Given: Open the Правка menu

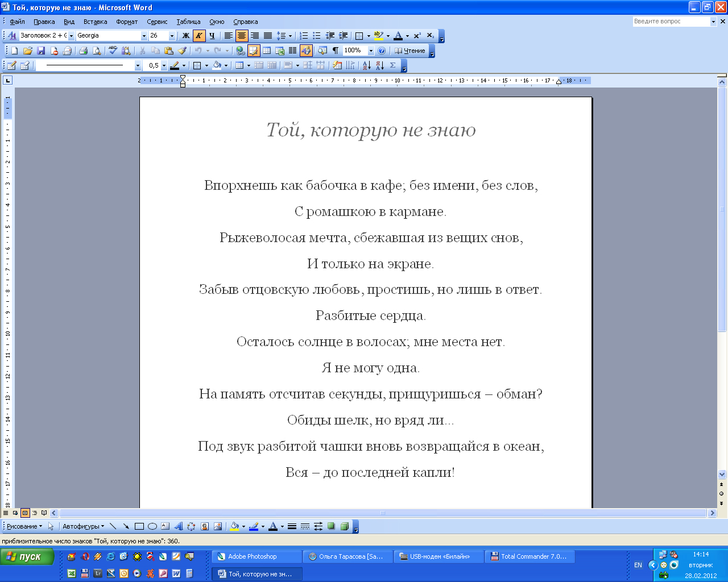Looking at the screenshot, I should click(44, 22).
